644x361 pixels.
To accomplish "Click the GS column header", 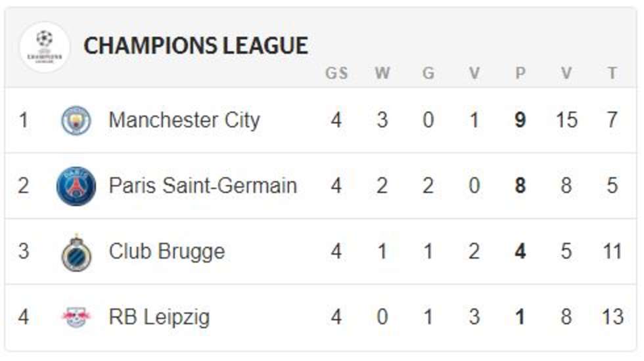I will coord(336,73).
